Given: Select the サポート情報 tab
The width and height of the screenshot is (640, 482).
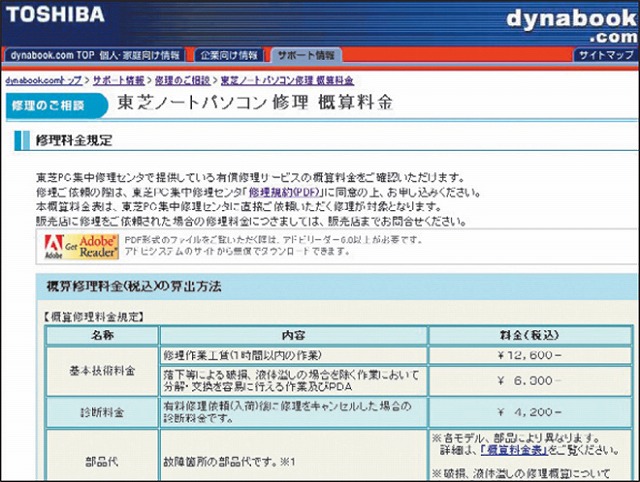Looking at the screenshot, I should click(306, 55).
